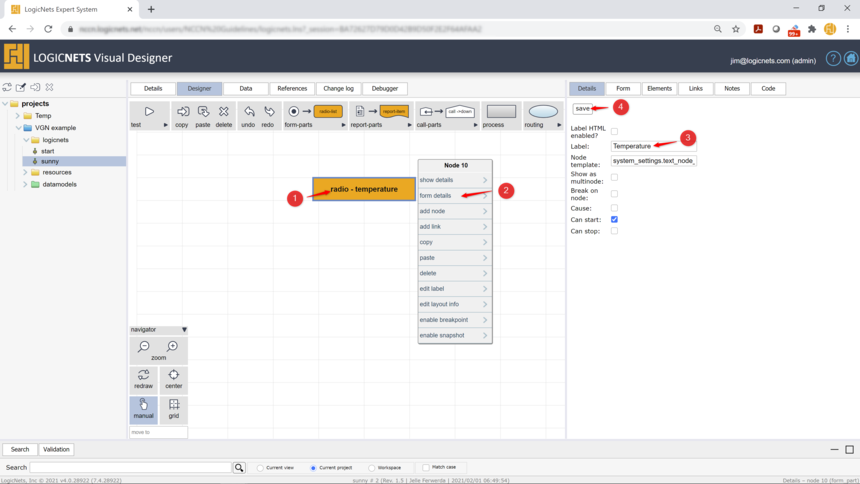Click the copy tool icon

(x=182, y=112)
